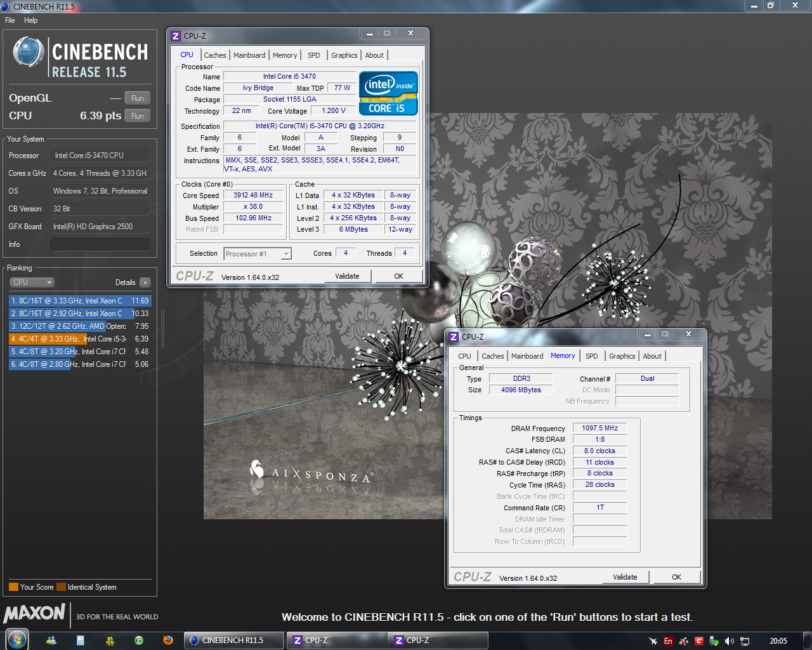The height and width of the screenshot is (650, 812).
Task: Click the calculator-like taskbar icon
Action: 81,640
